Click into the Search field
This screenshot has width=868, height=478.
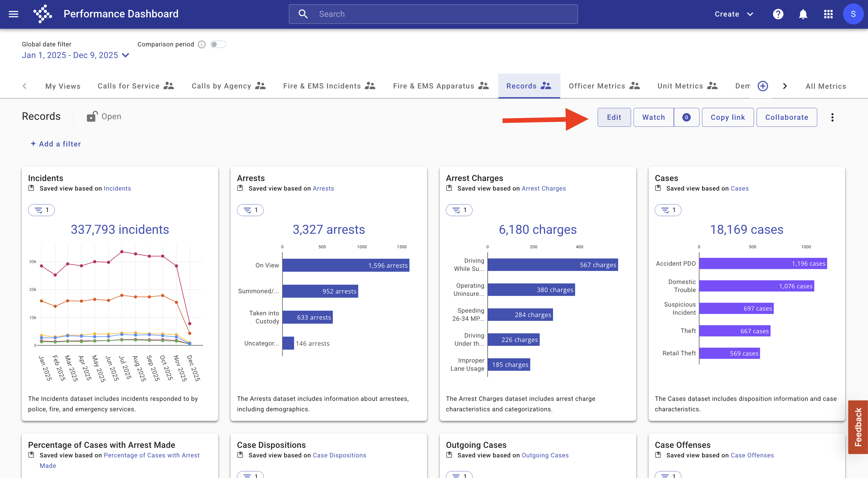433,14
